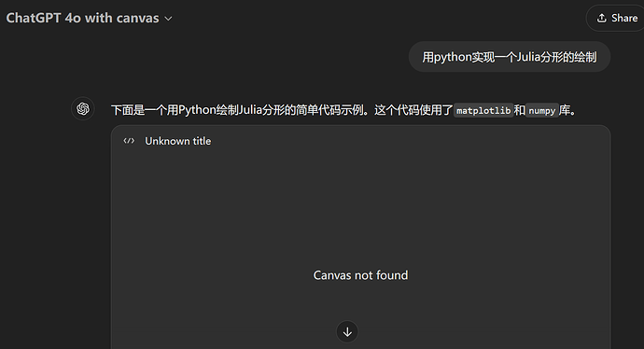
Task: Expand the model selector chevron arrow
Action: tap(168, 19)
